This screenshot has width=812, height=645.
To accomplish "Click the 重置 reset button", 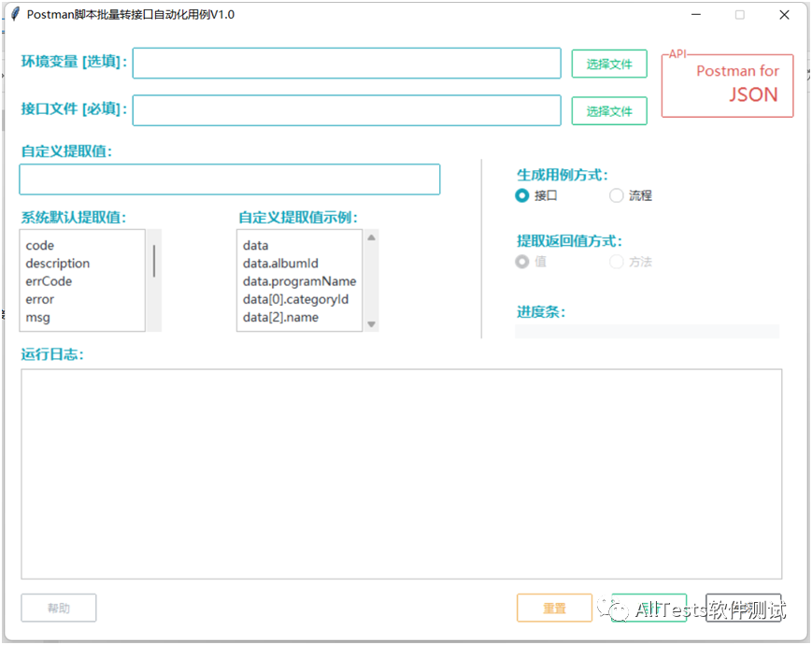I will [x=554, y=608].
